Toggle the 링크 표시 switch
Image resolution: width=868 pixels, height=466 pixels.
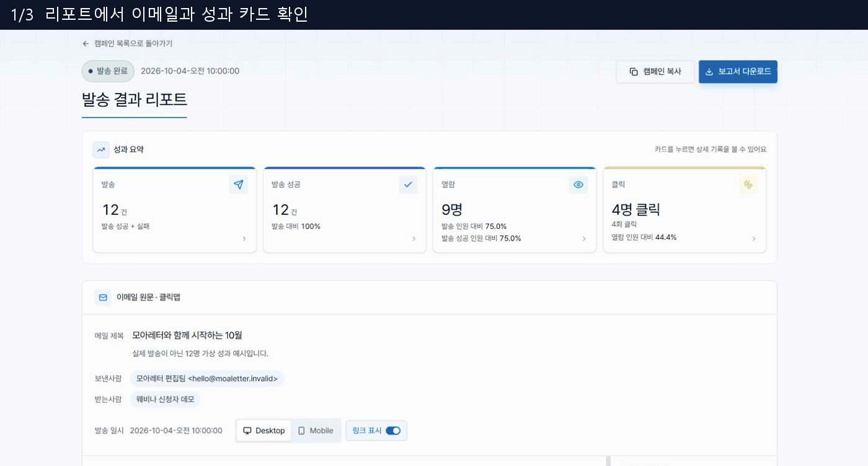tap(393, 431)
